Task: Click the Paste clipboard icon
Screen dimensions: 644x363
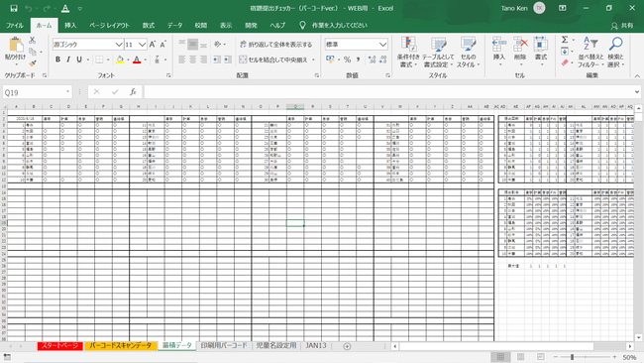Action: [x=16, y=45]
